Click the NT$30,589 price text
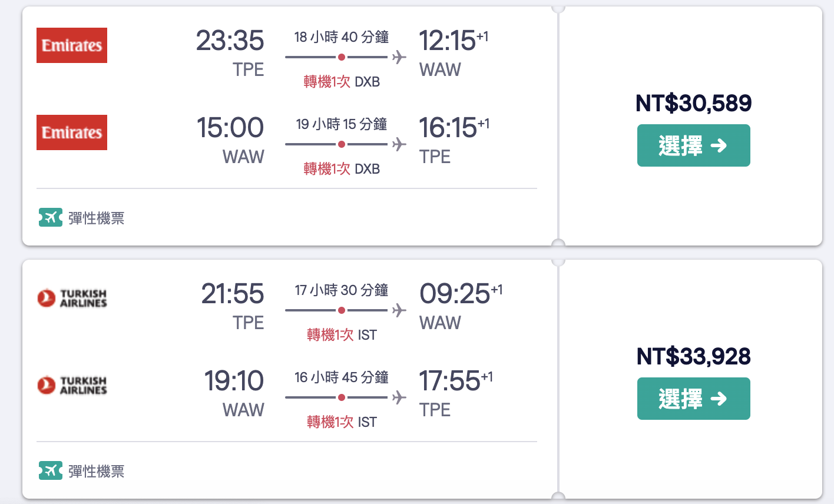The width and height of the screenshot is (834, 504). 694,103
